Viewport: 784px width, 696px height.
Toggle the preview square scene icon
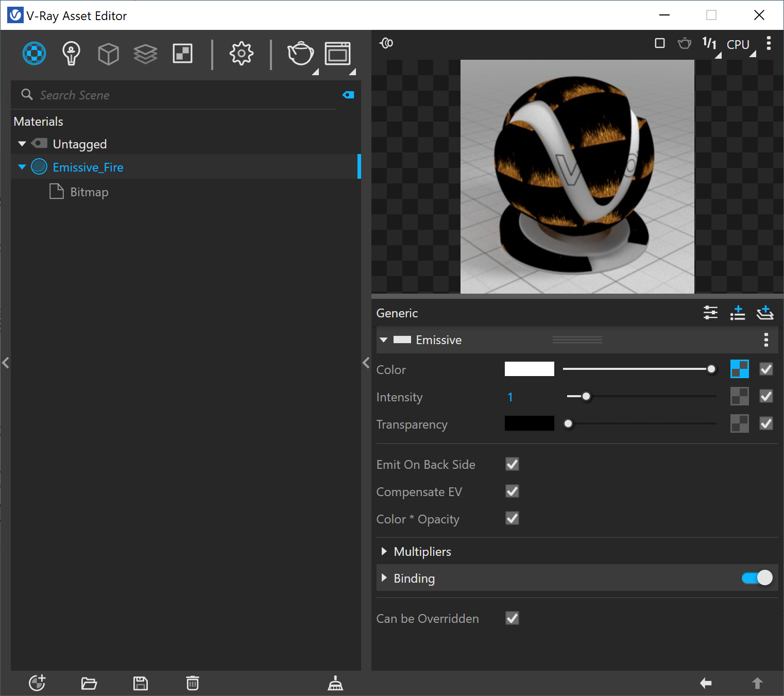pyautogui.click(x=659, y=43)
